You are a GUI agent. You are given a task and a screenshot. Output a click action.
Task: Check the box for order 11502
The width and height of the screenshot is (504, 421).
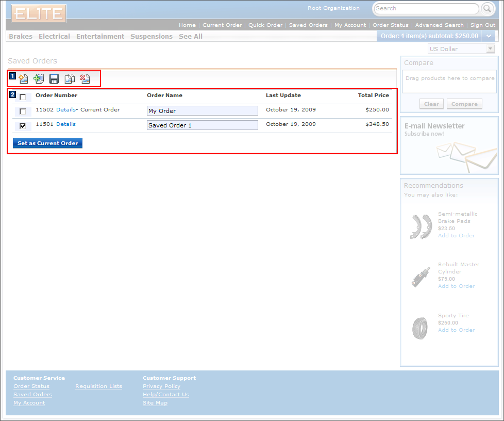tap(23, 111)
